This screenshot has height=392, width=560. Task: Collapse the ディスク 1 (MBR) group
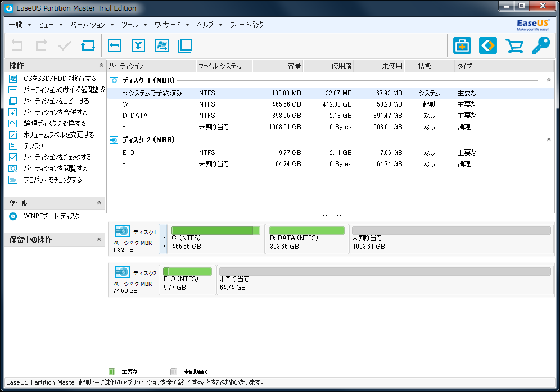pos(549,80)
